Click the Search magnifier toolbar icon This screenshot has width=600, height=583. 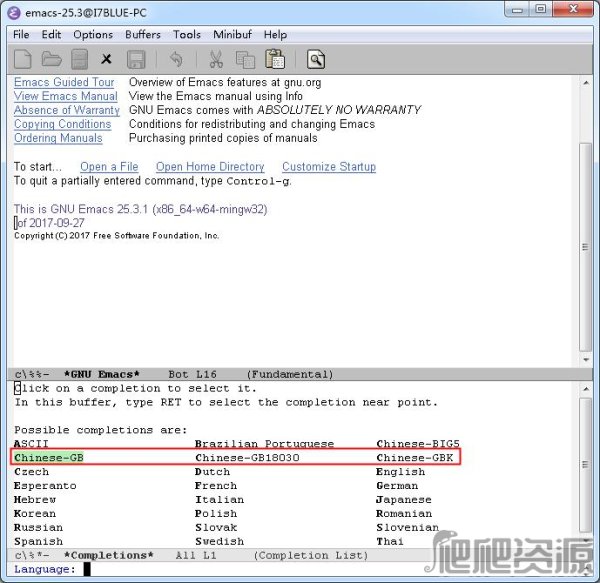tap(316, 60)
